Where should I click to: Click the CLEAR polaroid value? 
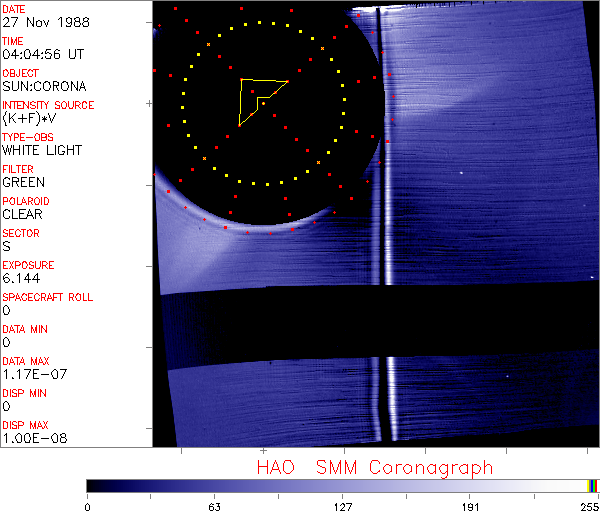click(23, 214)
